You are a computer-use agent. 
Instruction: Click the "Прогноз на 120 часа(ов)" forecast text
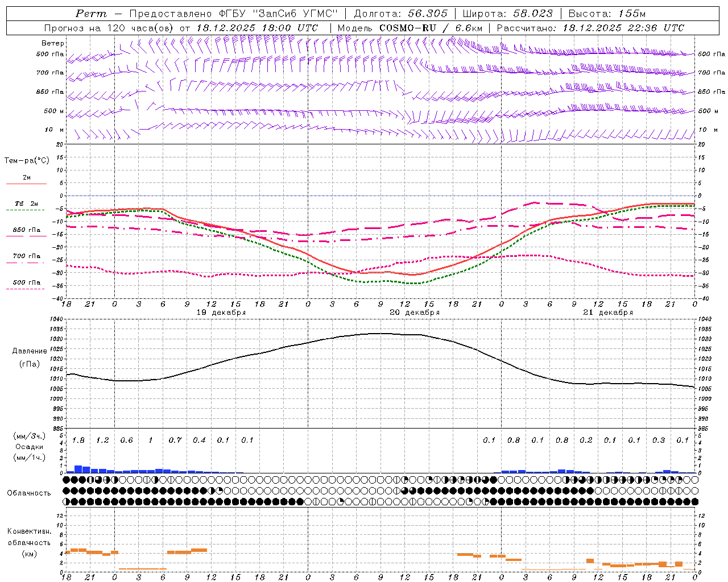pos(109,28)
